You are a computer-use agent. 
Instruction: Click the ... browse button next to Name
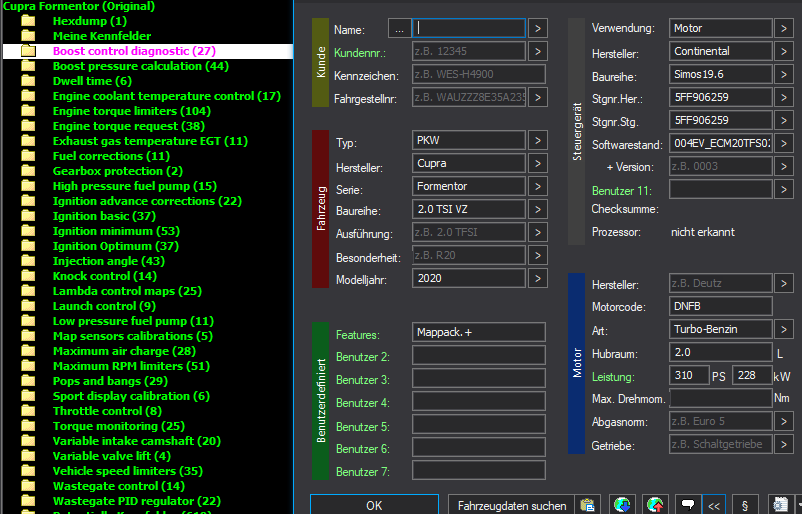coord(399,29)
